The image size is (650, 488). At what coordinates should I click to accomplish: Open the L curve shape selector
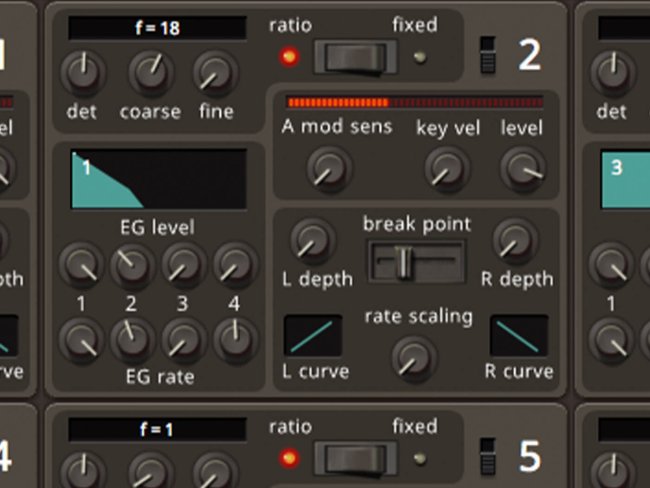(x=313, y=336)
